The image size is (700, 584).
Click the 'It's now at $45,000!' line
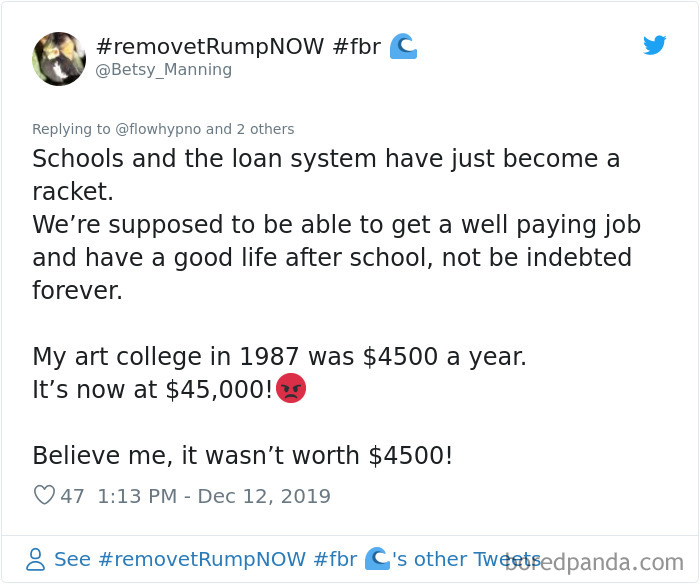[153, 389]
